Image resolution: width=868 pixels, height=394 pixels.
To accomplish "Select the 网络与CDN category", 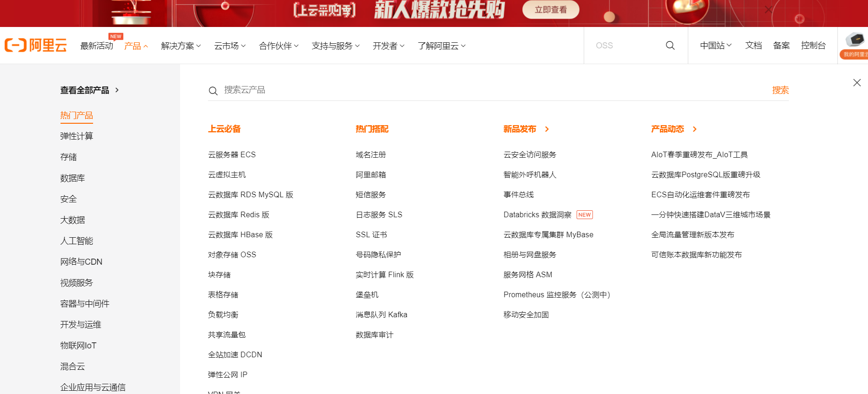I will tap(81, 262).
